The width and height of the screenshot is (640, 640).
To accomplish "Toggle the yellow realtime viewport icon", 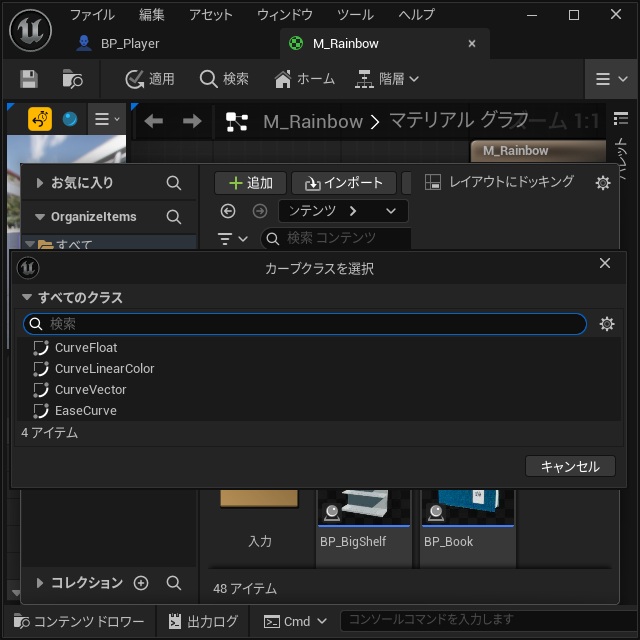I will pos(40,119).
